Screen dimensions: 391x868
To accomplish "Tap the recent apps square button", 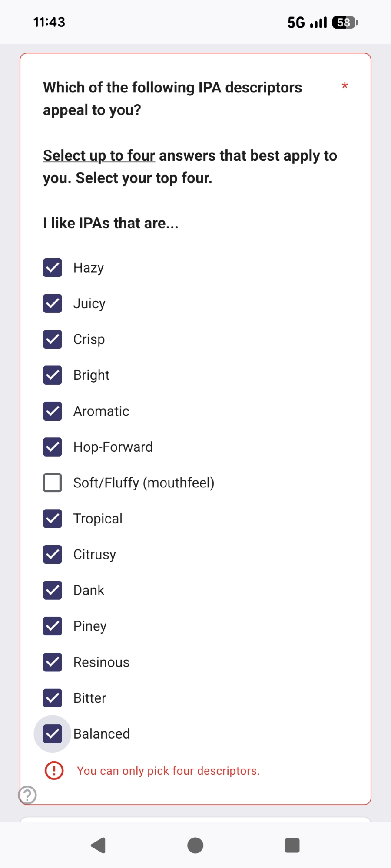I will coord(292,845).
